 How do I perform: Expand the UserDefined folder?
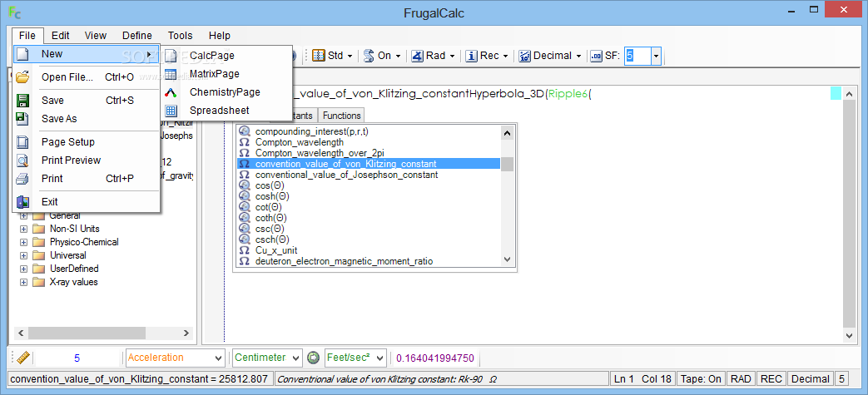(x=24, y=269)
